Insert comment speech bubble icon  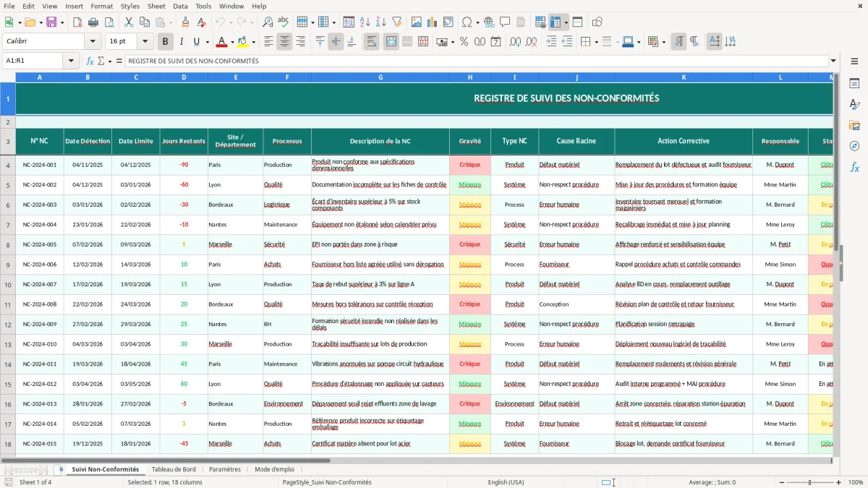(x=505, y=22)
